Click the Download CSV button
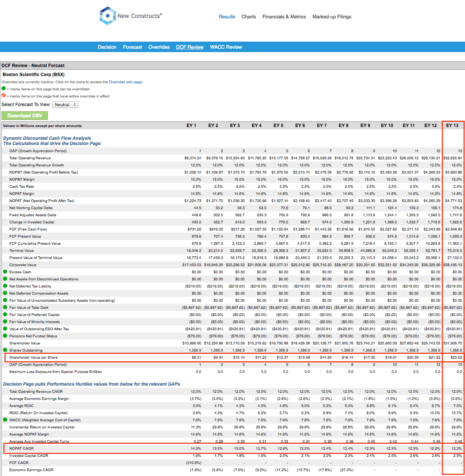 coord(25,115)
